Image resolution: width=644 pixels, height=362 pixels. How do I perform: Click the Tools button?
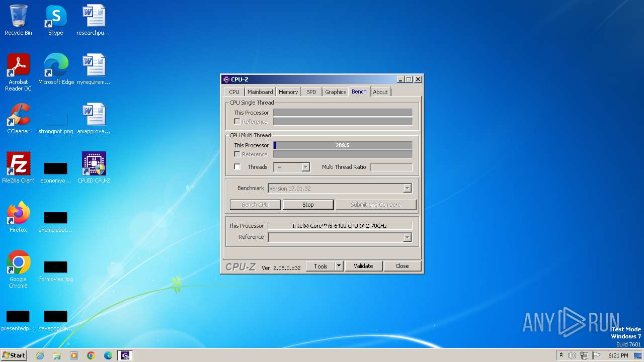coord(320,266)
